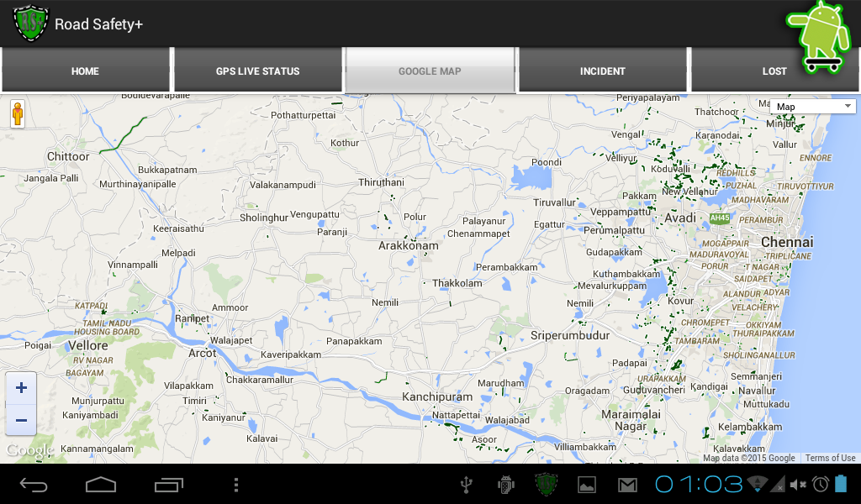Image resolution: width=861 pixels, height=504 pixels.
Task: Open the three-dot overflow menu
Action: (x=236, y=484)
